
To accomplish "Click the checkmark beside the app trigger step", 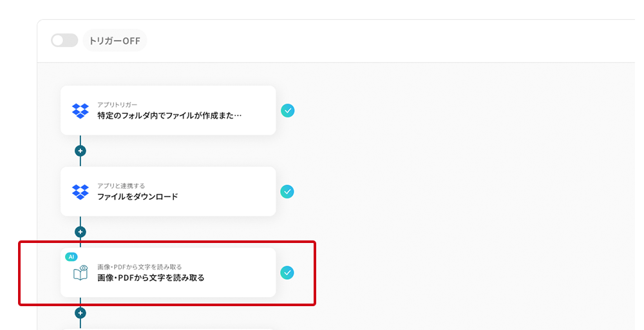I will point(288,111).
